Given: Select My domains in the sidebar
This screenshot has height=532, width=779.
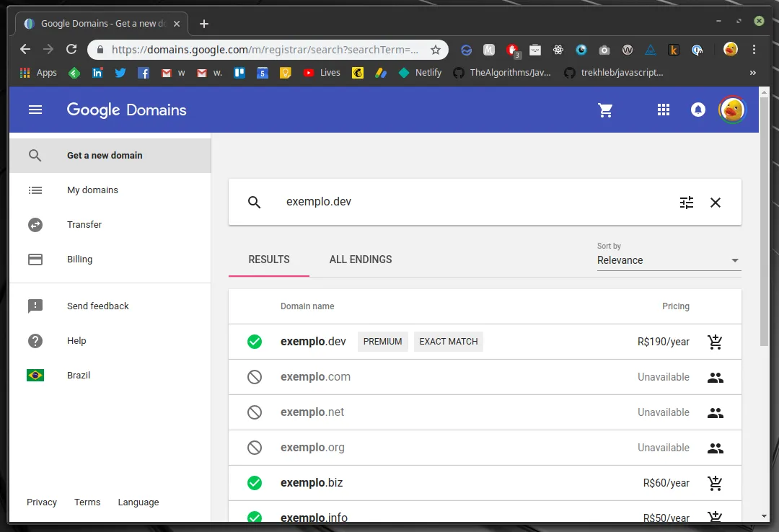Looking at the screenshot, I should pos(92,190).
